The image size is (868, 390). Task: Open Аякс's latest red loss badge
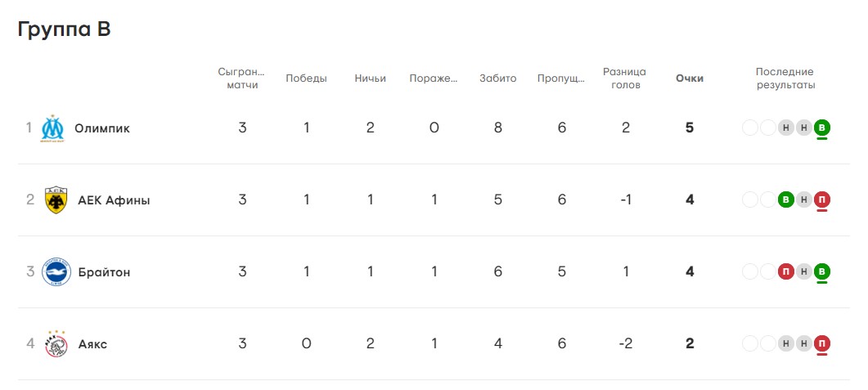pos(822,343)
